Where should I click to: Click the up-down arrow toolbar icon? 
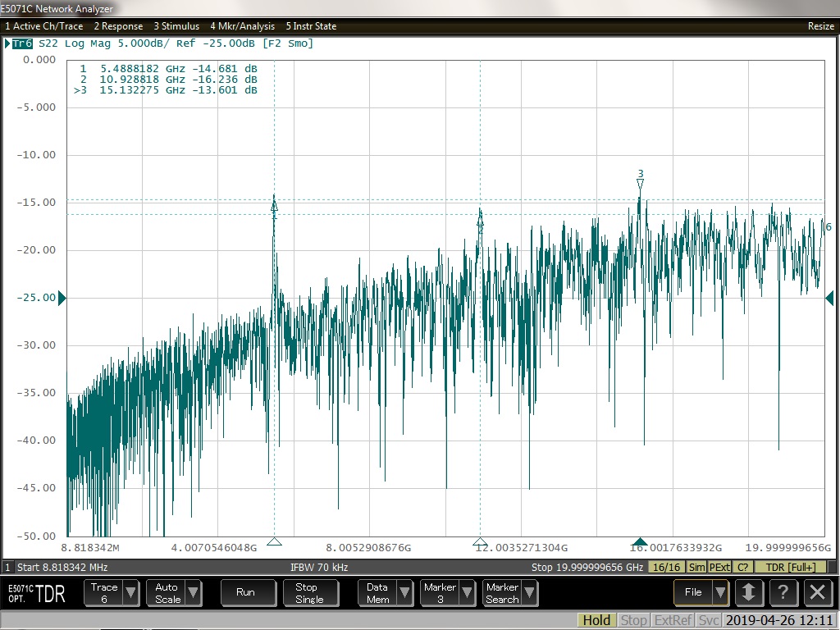click(747, 592)
